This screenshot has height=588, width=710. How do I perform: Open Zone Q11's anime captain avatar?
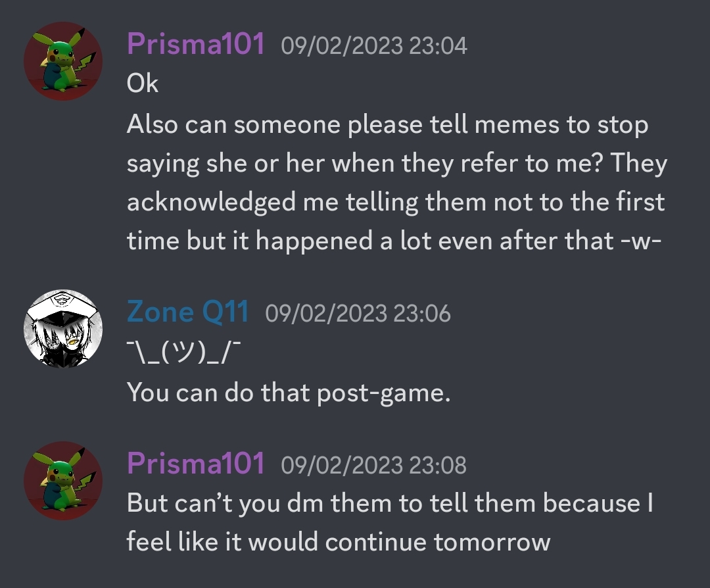click(x=63, y=328)
